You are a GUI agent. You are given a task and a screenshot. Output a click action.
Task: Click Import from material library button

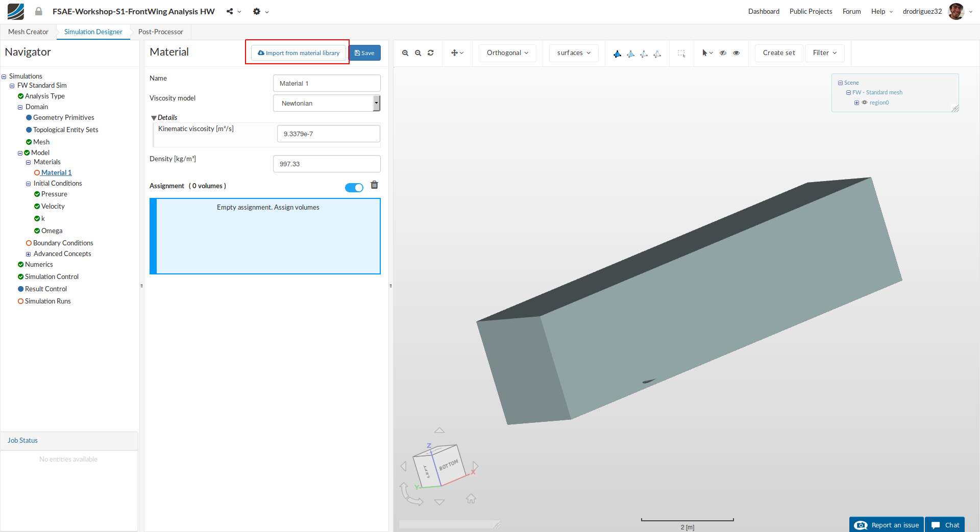(299, 53)
